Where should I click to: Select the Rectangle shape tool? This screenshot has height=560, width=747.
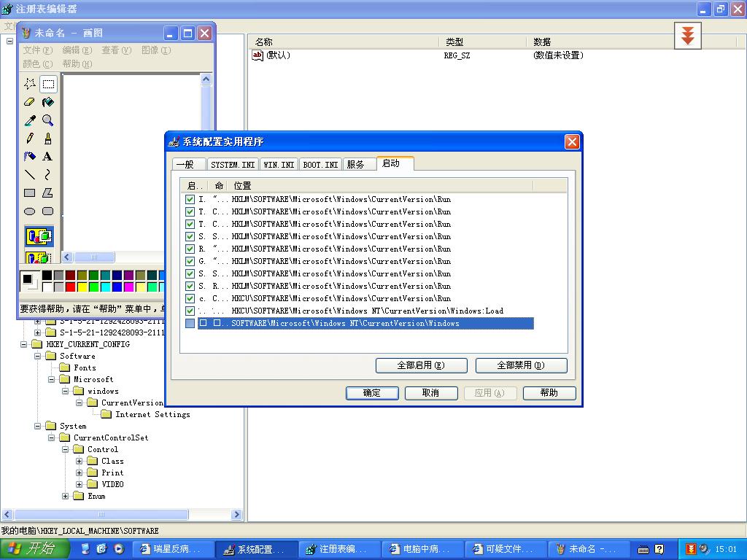coord(29,192)
